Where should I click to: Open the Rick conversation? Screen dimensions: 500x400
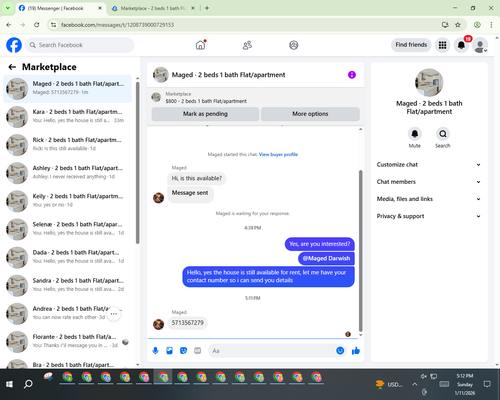point(67,145)
